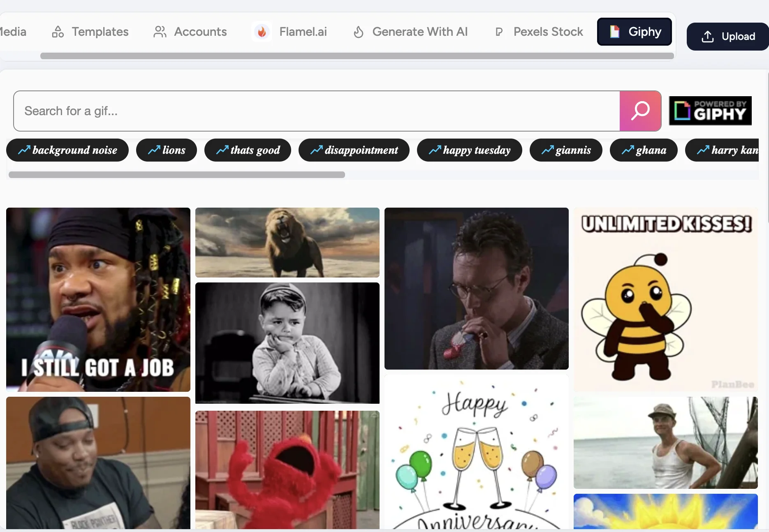Viewport: 769px width, 532px height.
Task: Select the roaring lion gif
Action: [x=287, y=243]
